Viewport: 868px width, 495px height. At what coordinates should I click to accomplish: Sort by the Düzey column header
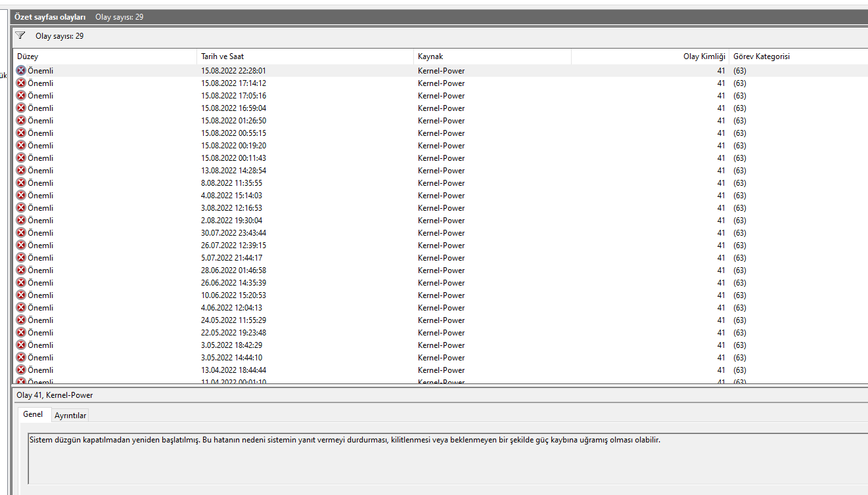105,56
